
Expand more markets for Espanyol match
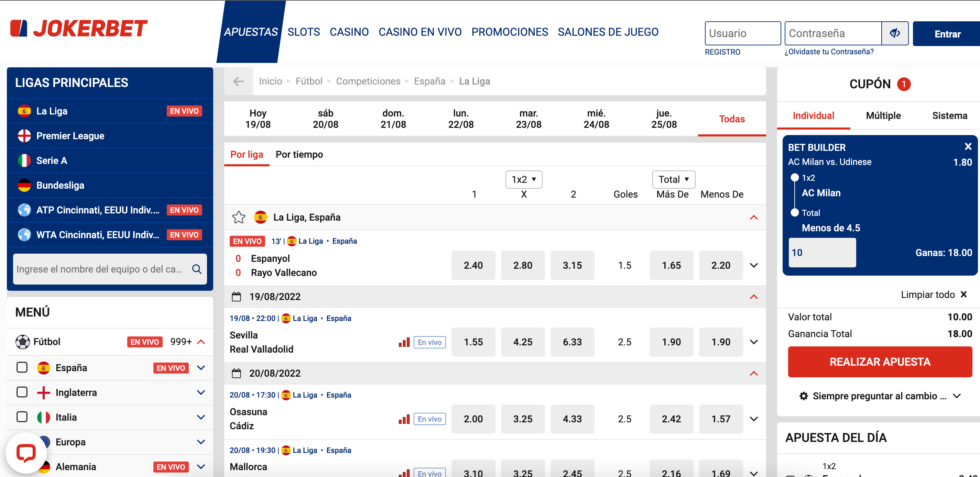[x=754, y=265]
